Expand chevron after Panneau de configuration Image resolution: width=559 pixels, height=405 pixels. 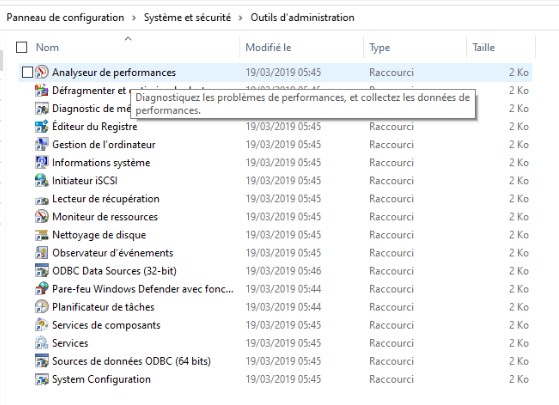[134, 18]
